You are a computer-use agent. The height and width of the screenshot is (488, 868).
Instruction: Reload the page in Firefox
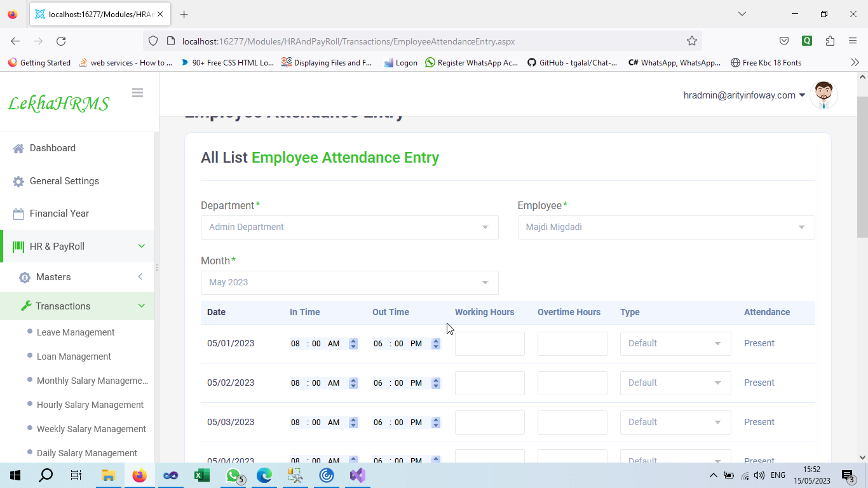61,41
